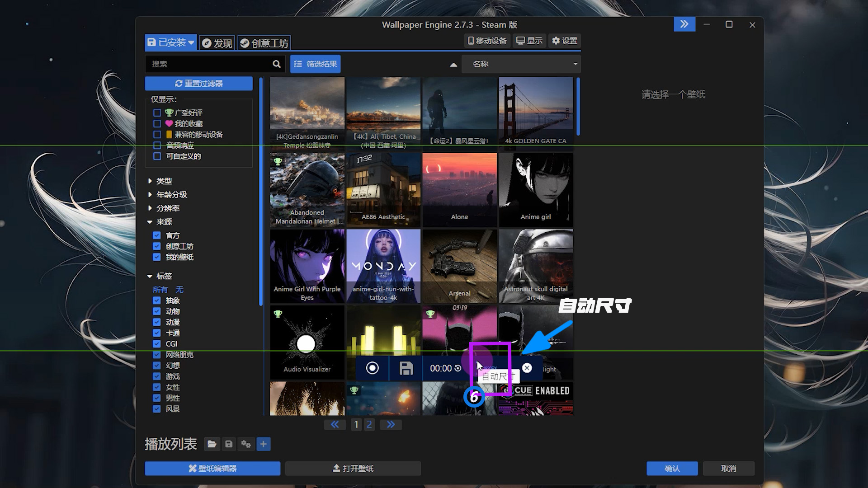Screen dimensions: 868x488
Task: Select the AE86 Aesthetic wallpaper
Action: [383, 190]
